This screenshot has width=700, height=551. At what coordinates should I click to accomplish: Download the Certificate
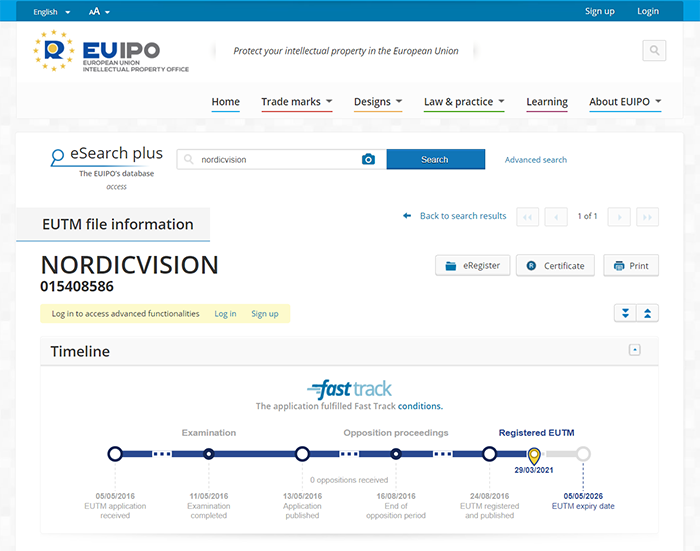coord(555,265)
